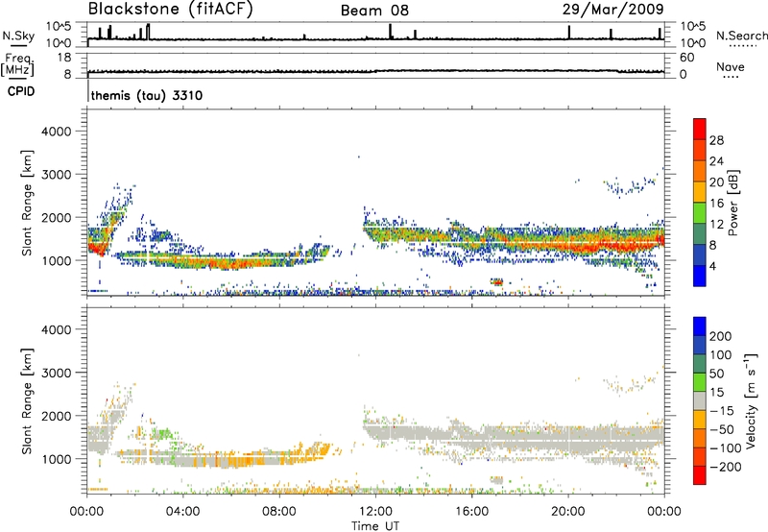
Task: Click the 200 label on Velocity color bar
Action: [x=721, y=336]
